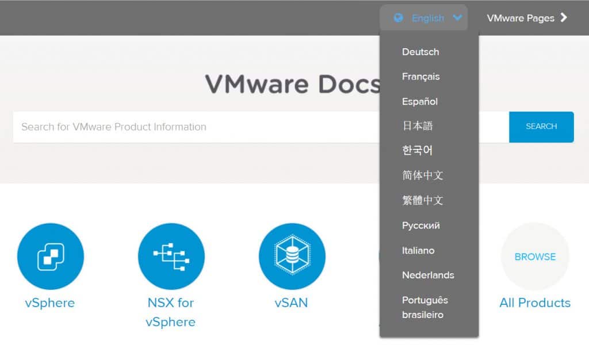Image resolution: width=589 pixels, height=364 pixels.
Task: Select Português brasileiro from the language menu
Action: pyautogui.click(x=425, y=307)
